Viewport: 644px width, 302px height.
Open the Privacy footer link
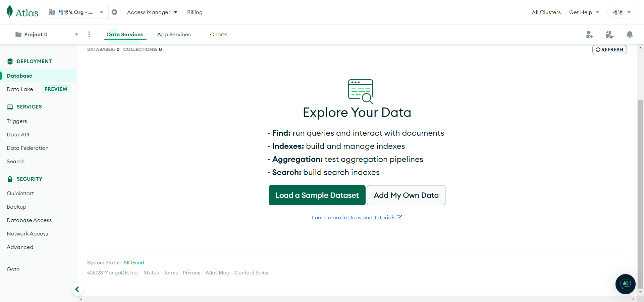coord(192,272)
